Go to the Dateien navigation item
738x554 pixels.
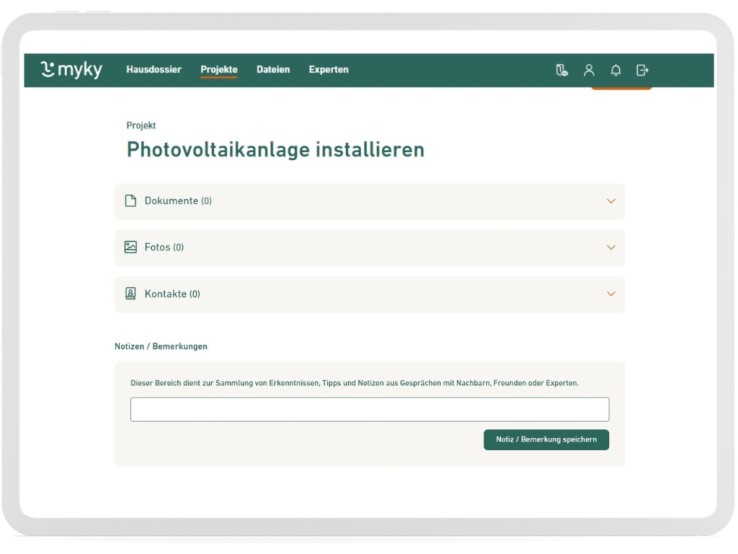(x=273, y=70)
